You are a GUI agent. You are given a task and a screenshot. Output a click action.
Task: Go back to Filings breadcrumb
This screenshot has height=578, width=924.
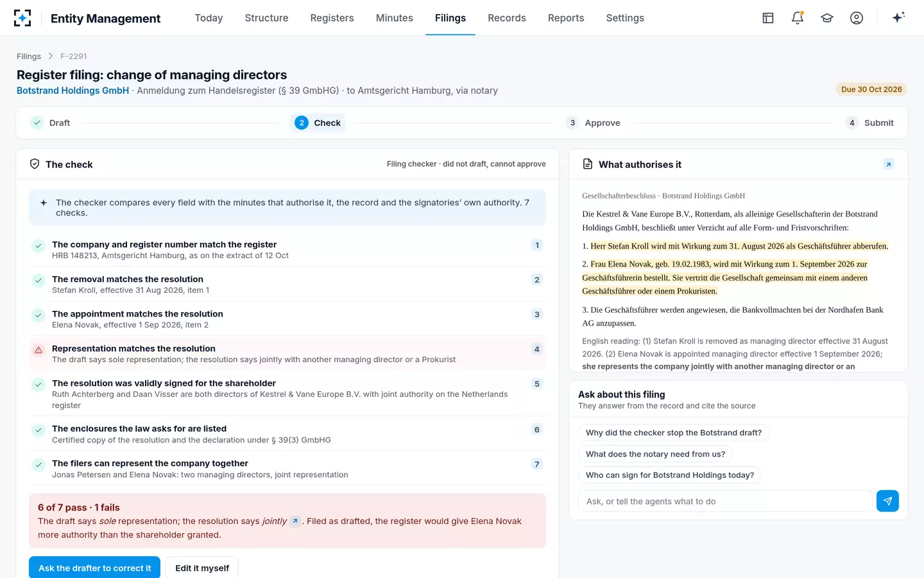click(29, 57)
